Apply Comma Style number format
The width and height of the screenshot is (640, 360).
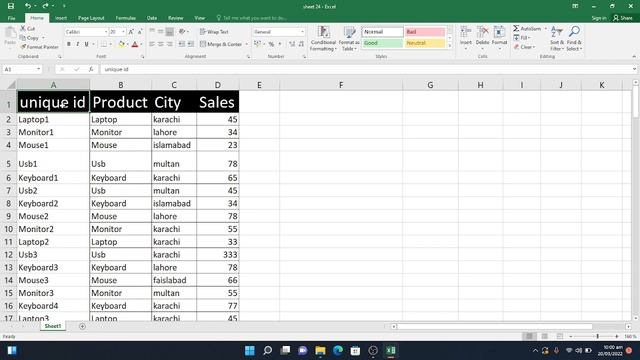pos(280,44)
